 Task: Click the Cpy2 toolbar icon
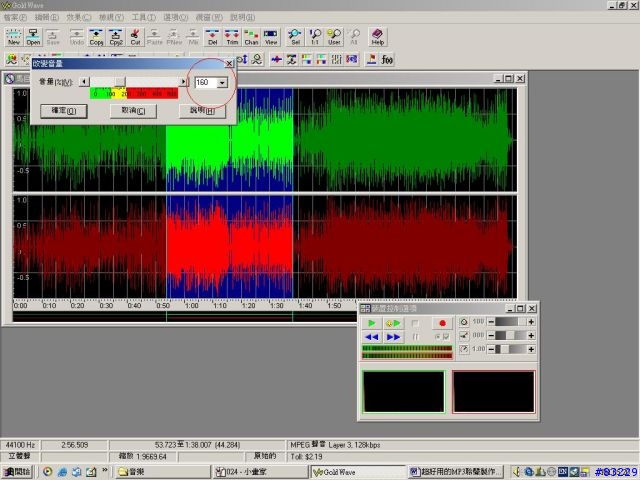[116, 37]
